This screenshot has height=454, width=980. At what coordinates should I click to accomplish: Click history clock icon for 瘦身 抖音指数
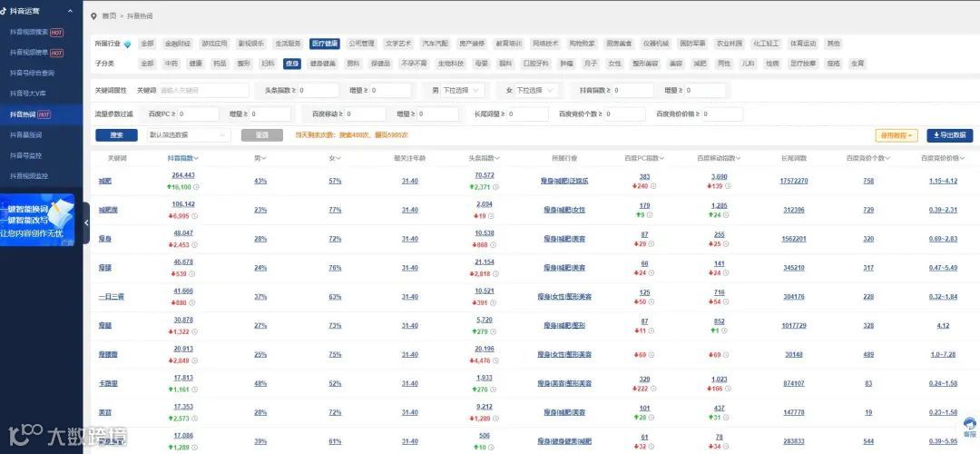194,244
